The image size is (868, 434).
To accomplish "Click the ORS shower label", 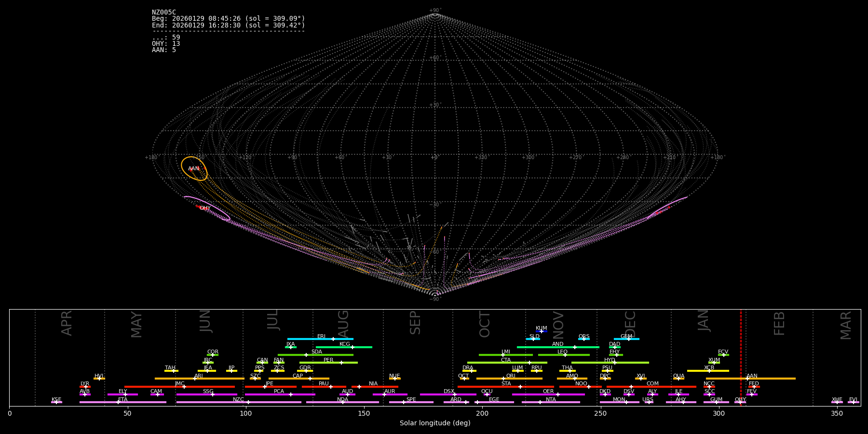I will [x=584, y=337].
